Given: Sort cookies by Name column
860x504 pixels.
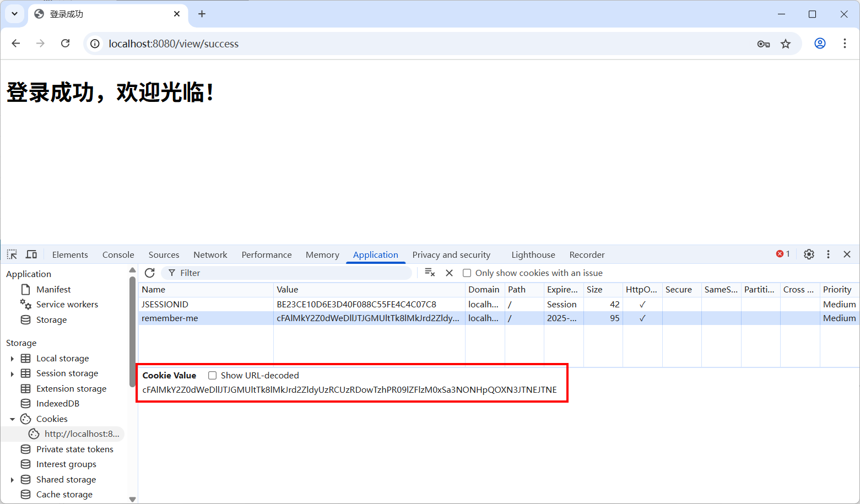Looking at the screenshot, I should tap(205, 290).
